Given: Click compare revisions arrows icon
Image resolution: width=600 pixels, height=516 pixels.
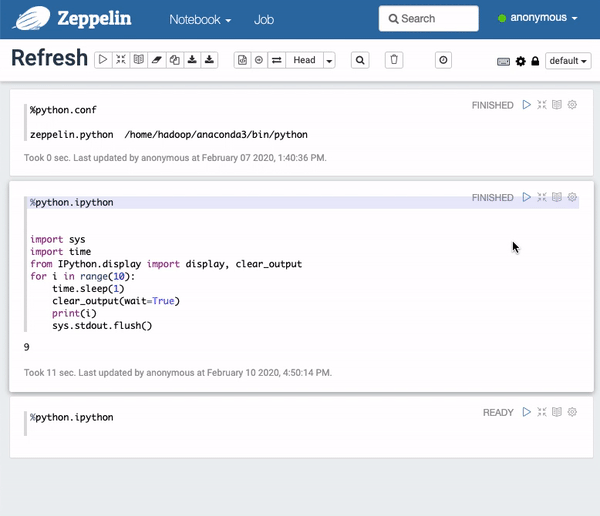Looking at the screenshot, I should pos(277,60).
